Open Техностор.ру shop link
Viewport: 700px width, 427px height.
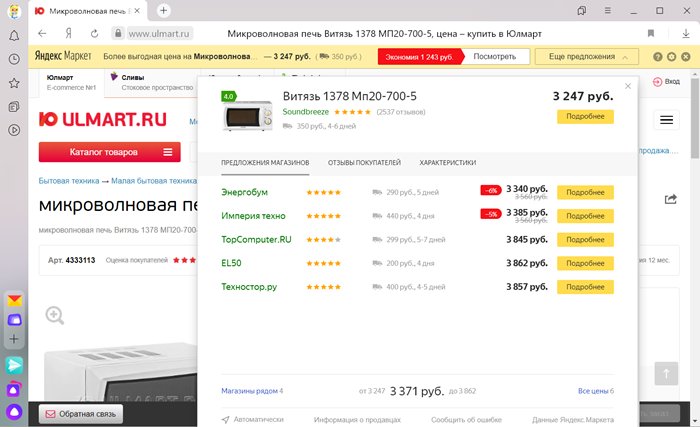click(x=249, y=287)
